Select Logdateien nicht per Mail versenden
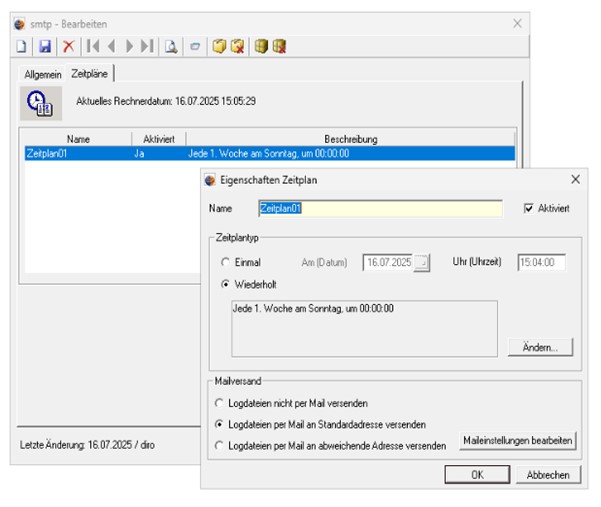Image resolution: width=601 pixels, height=507 pixels. click(219, 404)
